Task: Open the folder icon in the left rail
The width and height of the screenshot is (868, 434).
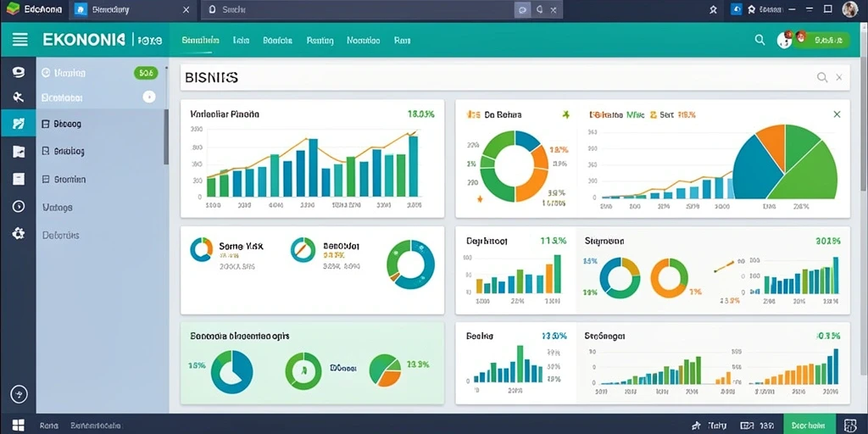Action: pos(19,151)
